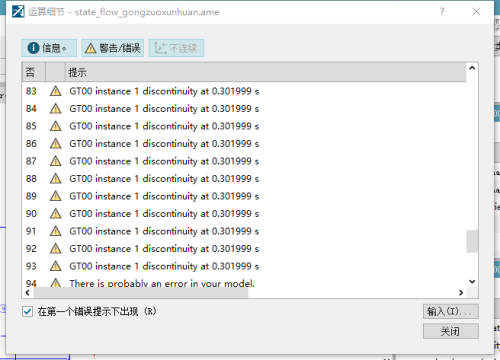Click the Amesim app icon in title bar
This screenshot has height=360, width=500.
[18, 12]
